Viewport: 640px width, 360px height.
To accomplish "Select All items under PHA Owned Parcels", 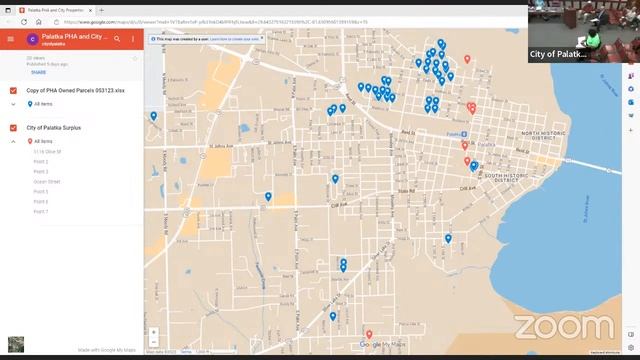I will tap(40, 104).
